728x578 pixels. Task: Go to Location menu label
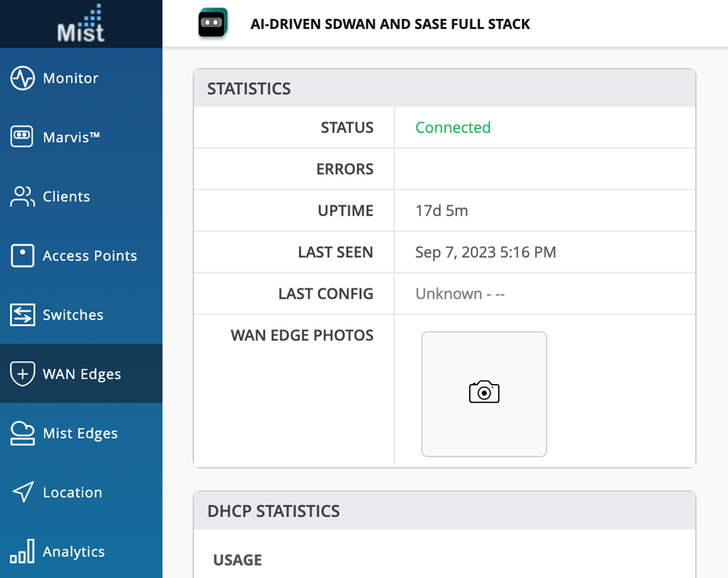[x=72, y=492]
